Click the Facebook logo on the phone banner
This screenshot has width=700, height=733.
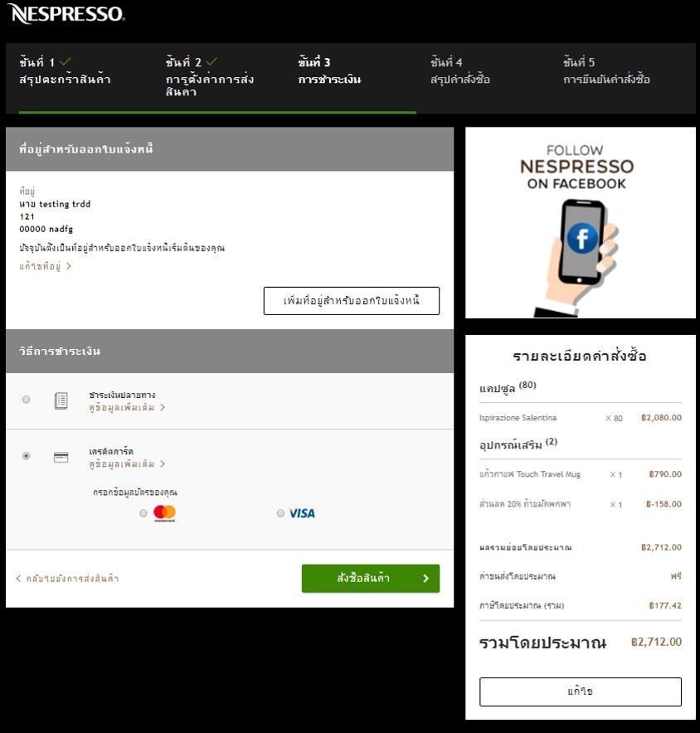click(x=582, y=238)
